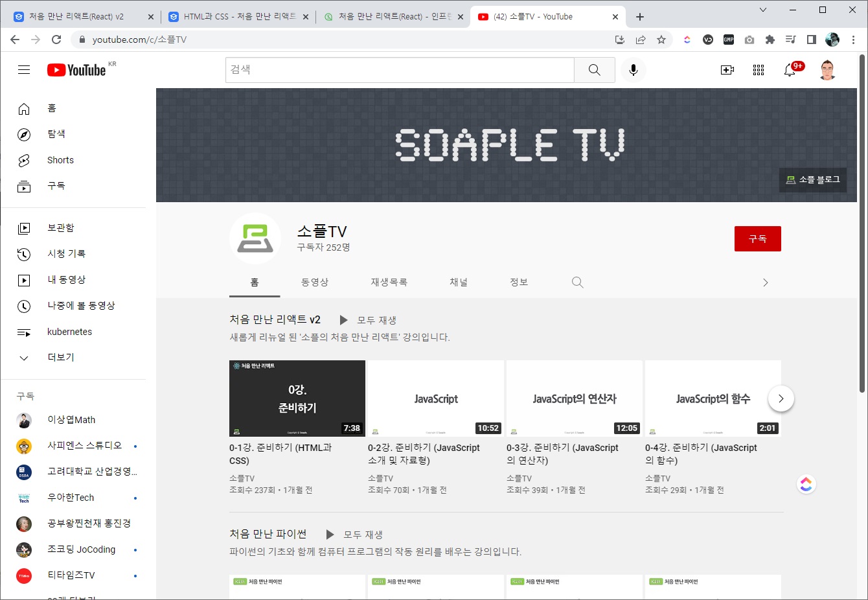Open My videos (내 동영상)
Image resolution: width=868 pixels, height=600 pixels.
[73, 280]
